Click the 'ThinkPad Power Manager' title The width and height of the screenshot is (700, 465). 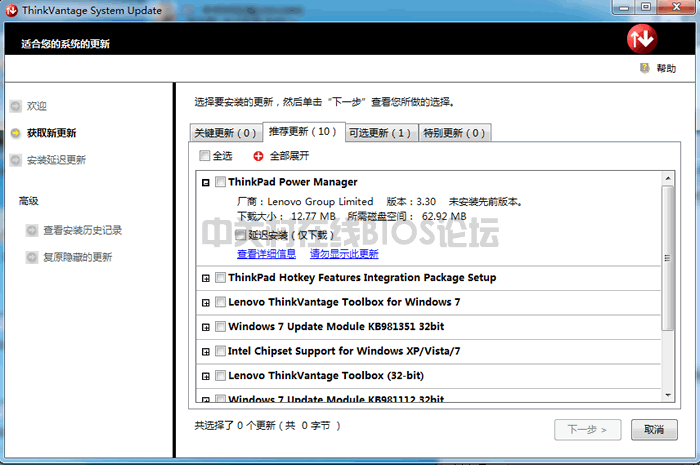pyautogui.click(x=292, y=182)
